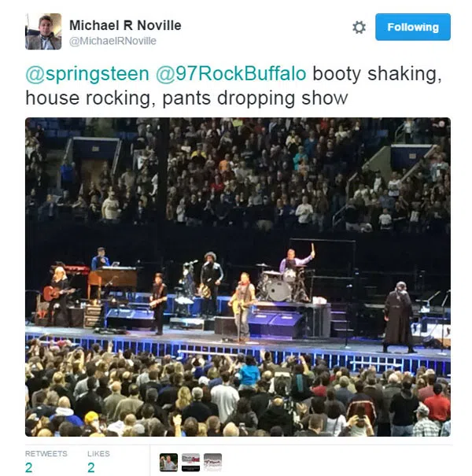The width and height of the screenshot is (472, 476).
Task: Open the @97RockBuffalo mention
Action: (x=231, y=74)
